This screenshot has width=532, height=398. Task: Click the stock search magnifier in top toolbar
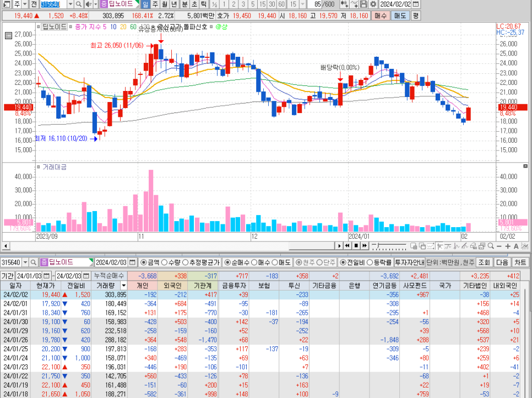(78, 4)
